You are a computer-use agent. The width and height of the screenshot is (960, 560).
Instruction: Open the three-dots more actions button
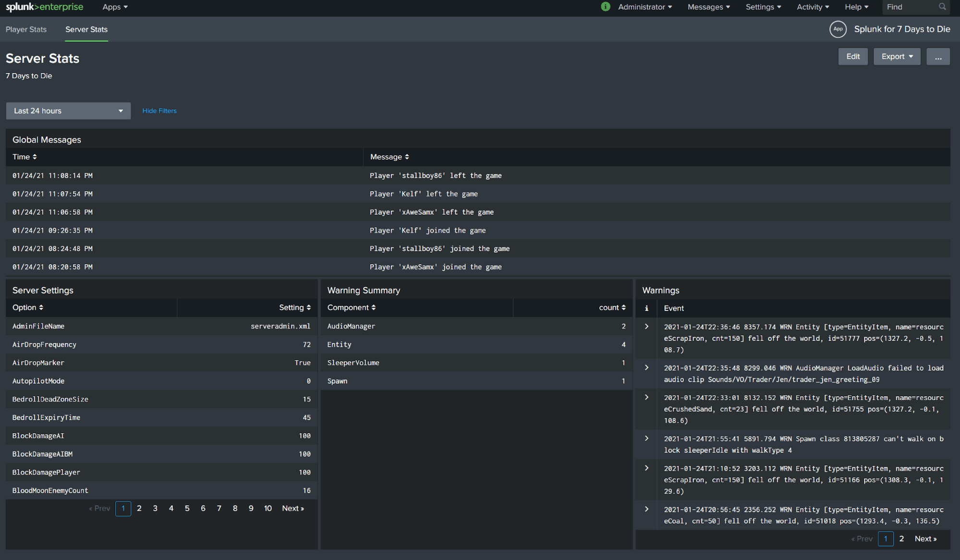pyautogui.click(x=938, y=57)
